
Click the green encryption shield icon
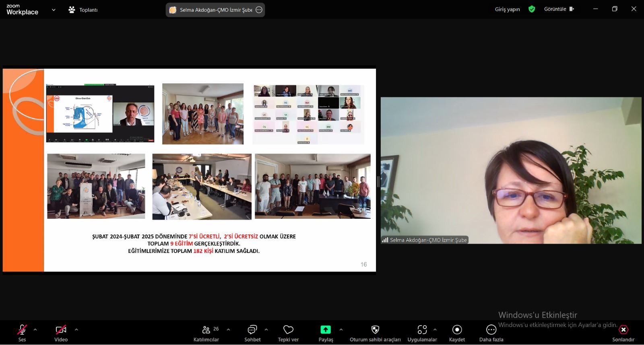532,9
